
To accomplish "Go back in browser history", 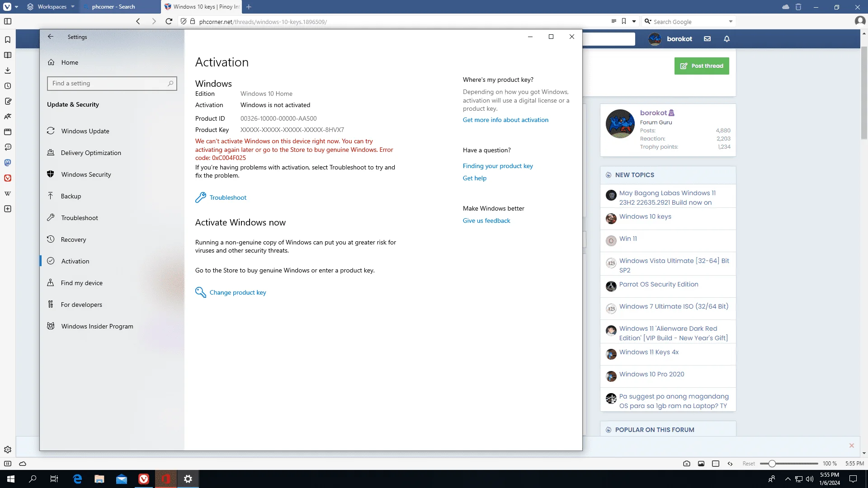I will click(138, 21).
